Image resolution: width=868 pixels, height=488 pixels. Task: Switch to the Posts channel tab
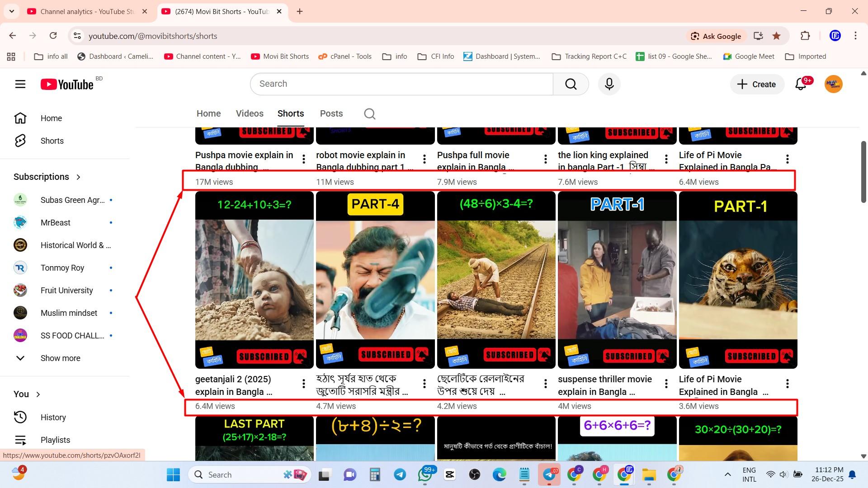tap(331, 114)
